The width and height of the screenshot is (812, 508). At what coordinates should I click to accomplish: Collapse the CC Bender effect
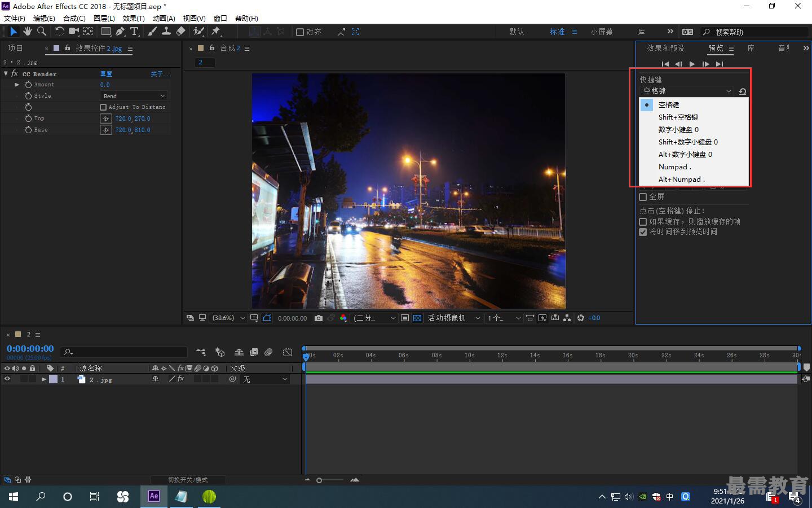point(6,74)
